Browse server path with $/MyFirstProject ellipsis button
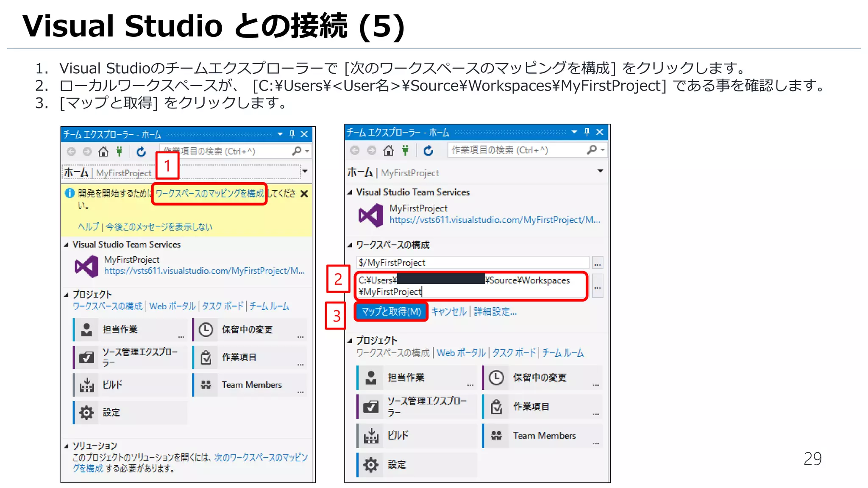Screen dimensions: 868x488 (x=598, y=263)
